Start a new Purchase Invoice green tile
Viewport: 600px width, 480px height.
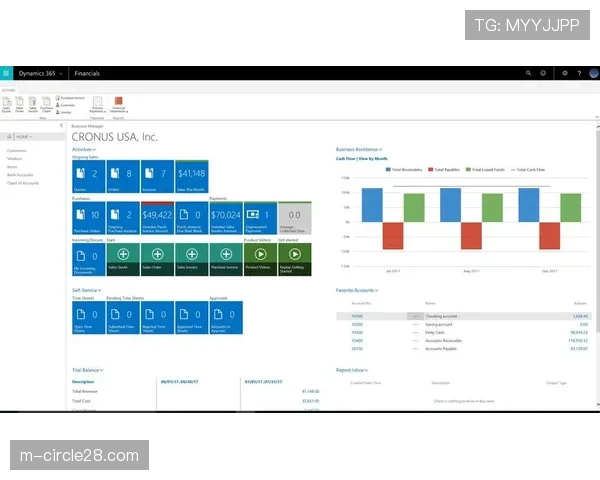[226, 259]
